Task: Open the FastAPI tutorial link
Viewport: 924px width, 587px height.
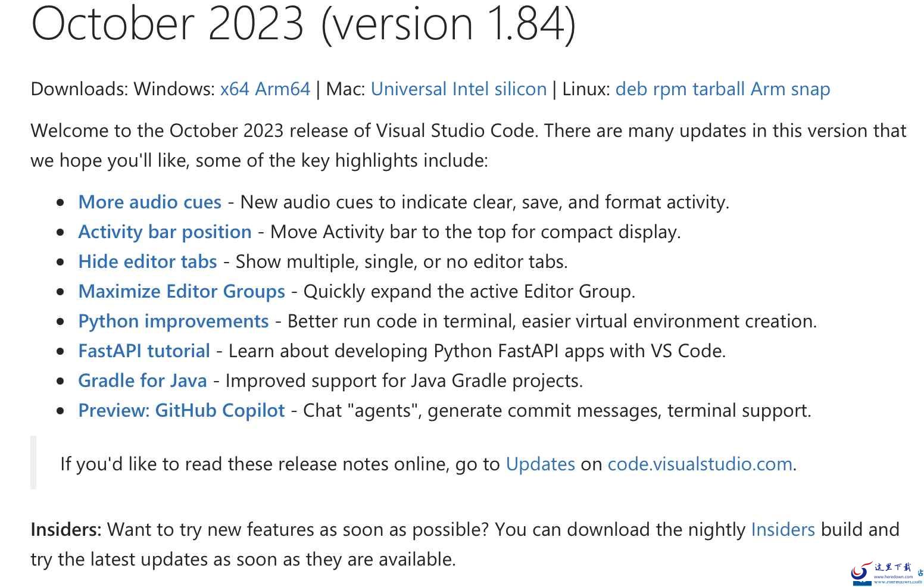Action: [x=143, y=351]
